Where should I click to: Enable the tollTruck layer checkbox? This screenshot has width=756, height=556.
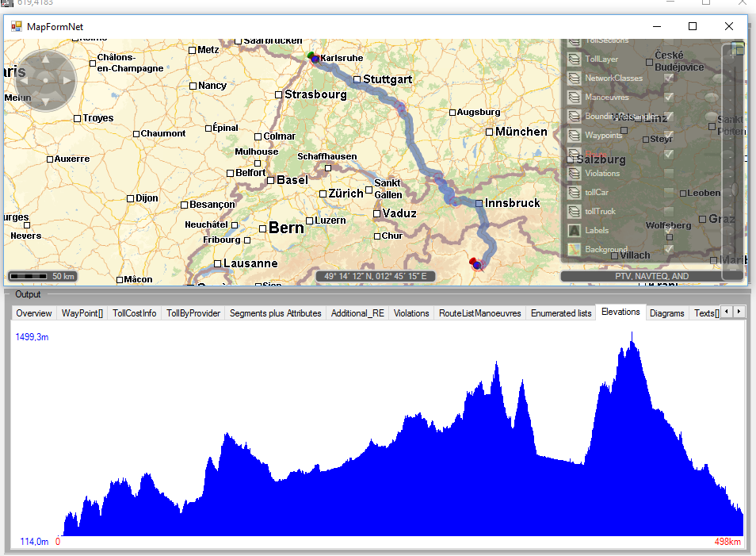pos(669,212)
